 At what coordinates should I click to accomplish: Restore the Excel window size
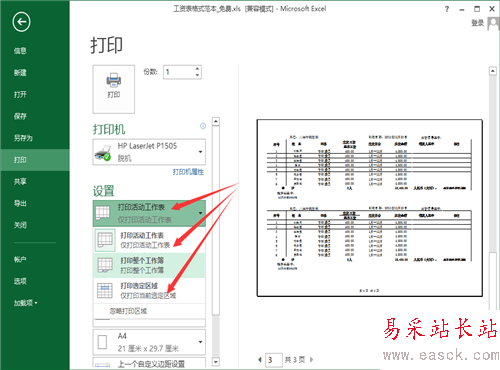pos(477,9)
